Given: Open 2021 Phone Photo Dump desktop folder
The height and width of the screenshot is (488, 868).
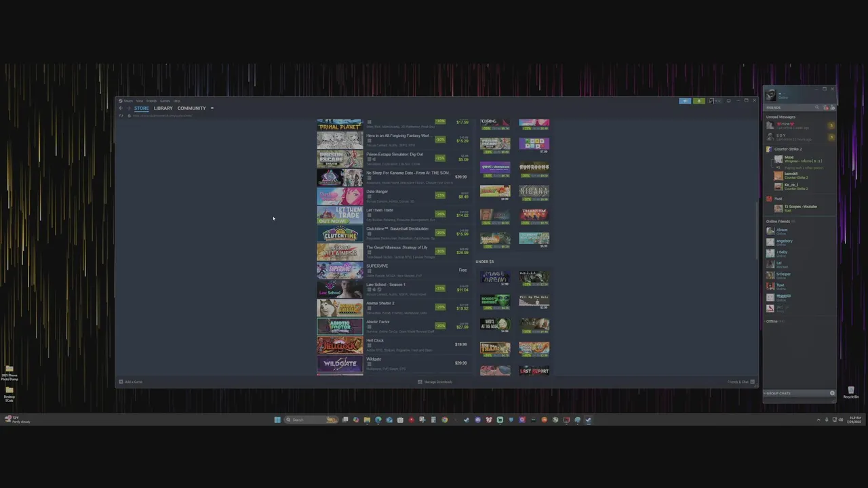Looking at the screenshot, I should pos(9,372).
